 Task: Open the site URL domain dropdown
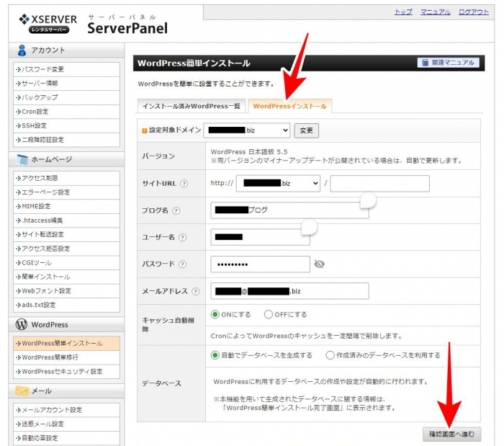pyautogui.click(x=278, y=183)
